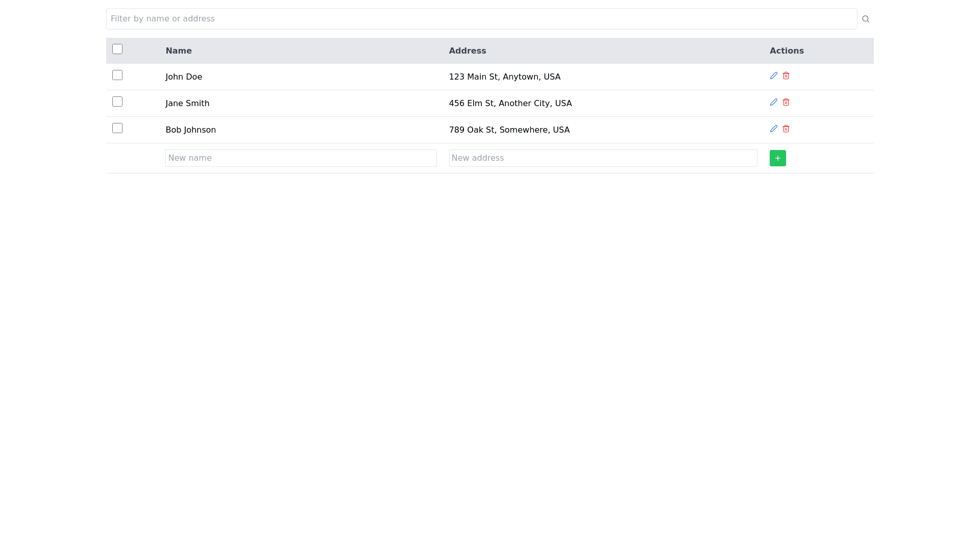Edit the Bob Johnson row
Screen dimensions: 980x551
(773, 129)
